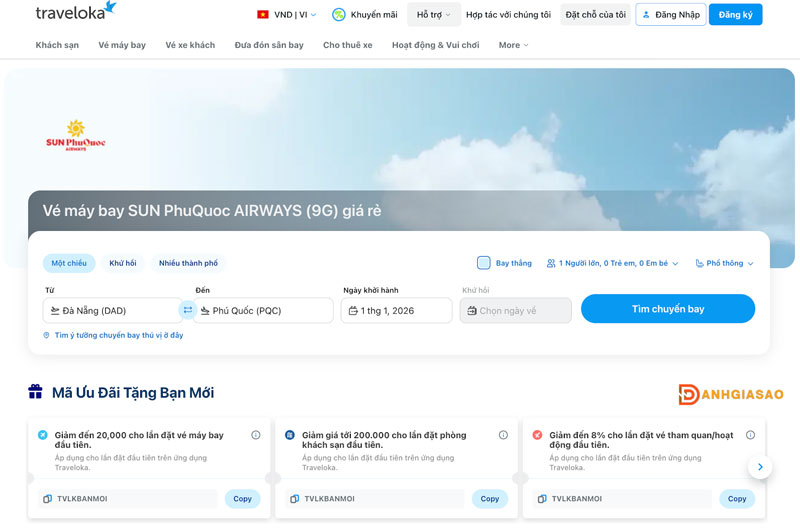The width and height of the screenshot is (800, 531).
Task: Select the Một chiều one-way option
Action: (x=69, y=263)
